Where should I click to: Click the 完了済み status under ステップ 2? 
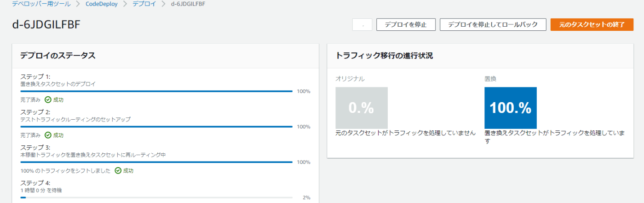click(x=30, y=135)
